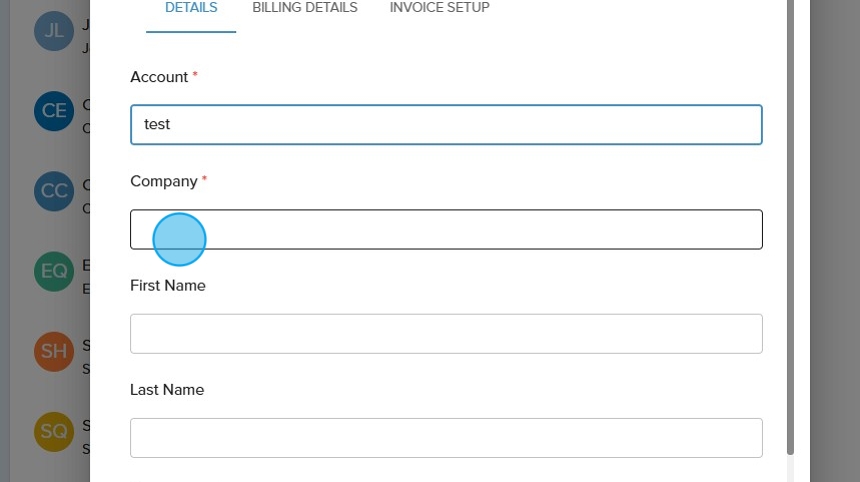Open the Billing Details tab
The image size is (860, 482).
click(x=305, y=8)
